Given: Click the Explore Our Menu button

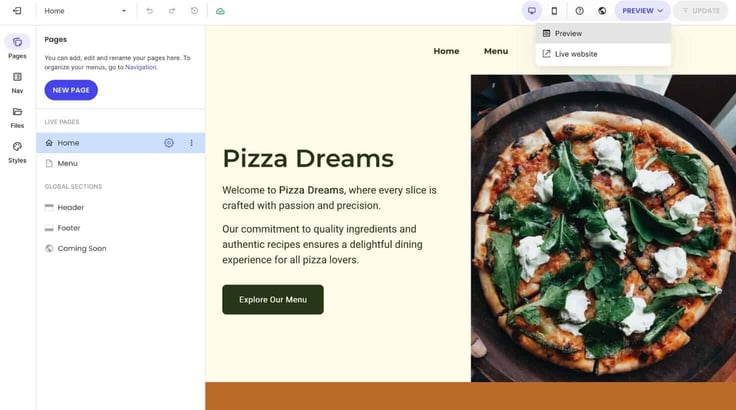Looking at the screenshot, I should pyautogui.click(x=273, y=300).
